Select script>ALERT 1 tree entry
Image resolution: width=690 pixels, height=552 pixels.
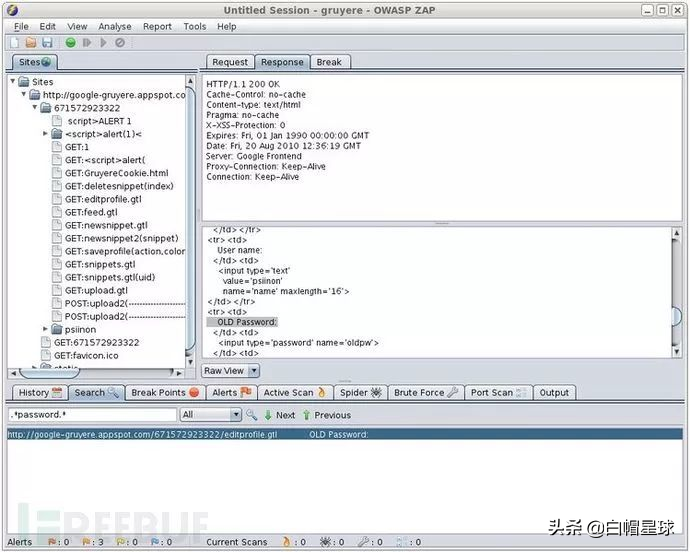point(92,121)
